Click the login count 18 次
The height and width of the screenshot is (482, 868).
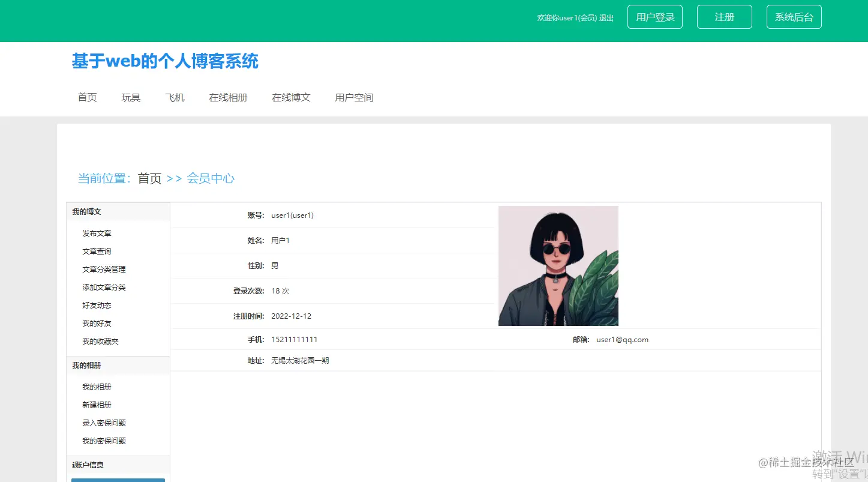(x=280, y=291)
